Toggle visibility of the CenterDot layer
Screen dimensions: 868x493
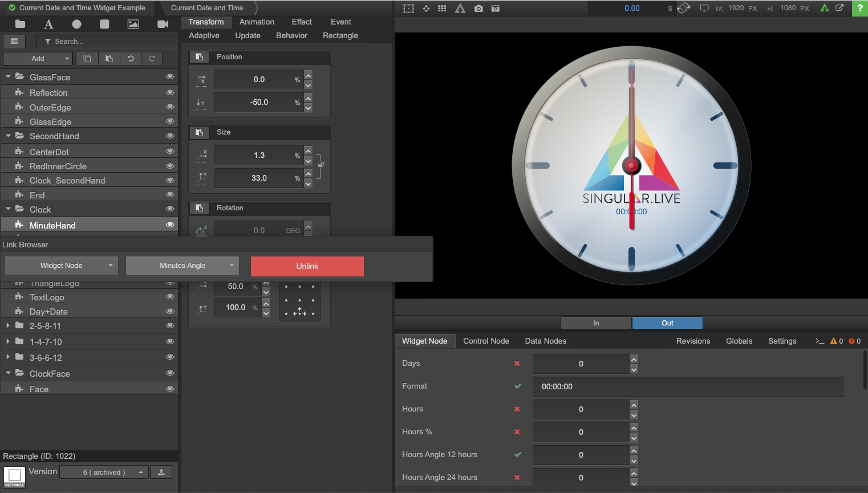(x=169, y=152)
